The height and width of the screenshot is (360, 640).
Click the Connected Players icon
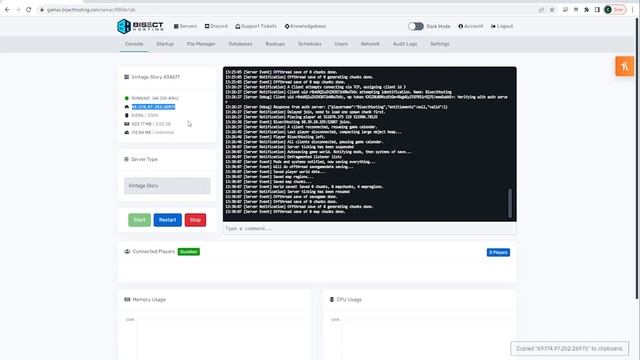tap(127, 251)
